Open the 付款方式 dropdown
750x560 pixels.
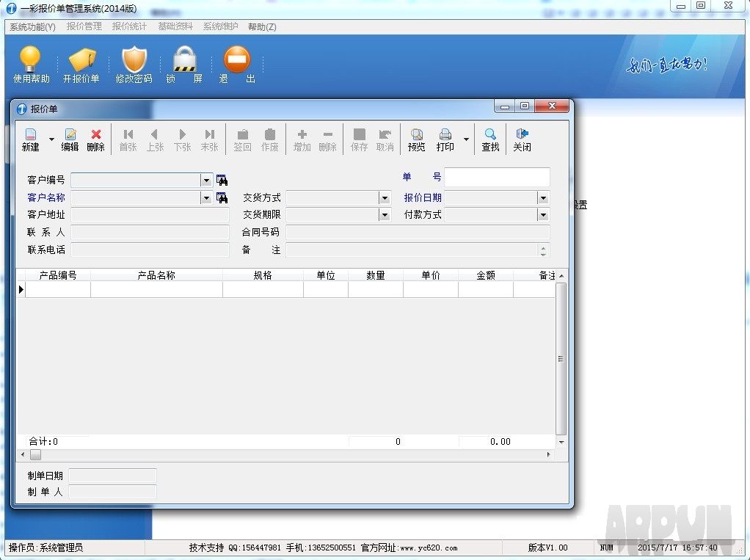click(543, 215)
